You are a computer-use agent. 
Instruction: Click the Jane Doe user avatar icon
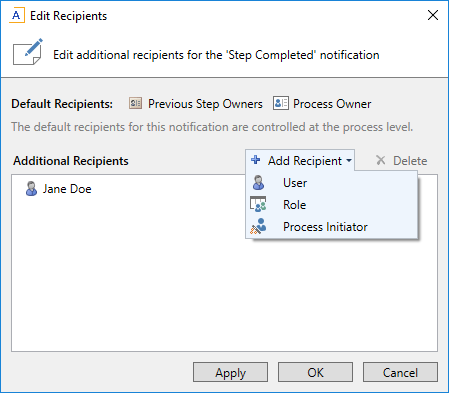[x=31, y=189]
